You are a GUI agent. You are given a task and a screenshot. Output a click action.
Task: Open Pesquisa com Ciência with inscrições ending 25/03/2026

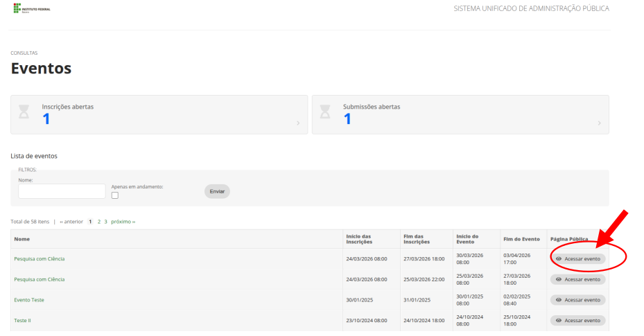tap(40, 279)
